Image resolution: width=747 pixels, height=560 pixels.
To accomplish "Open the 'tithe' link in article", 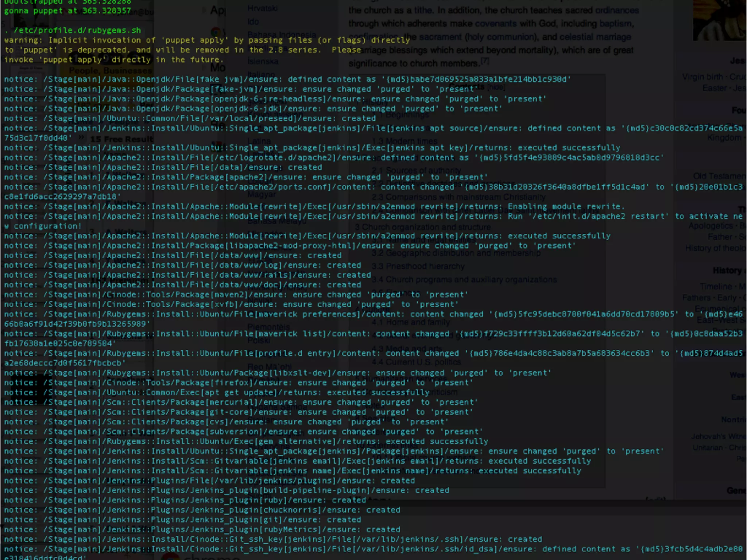I will coord(423,10).
